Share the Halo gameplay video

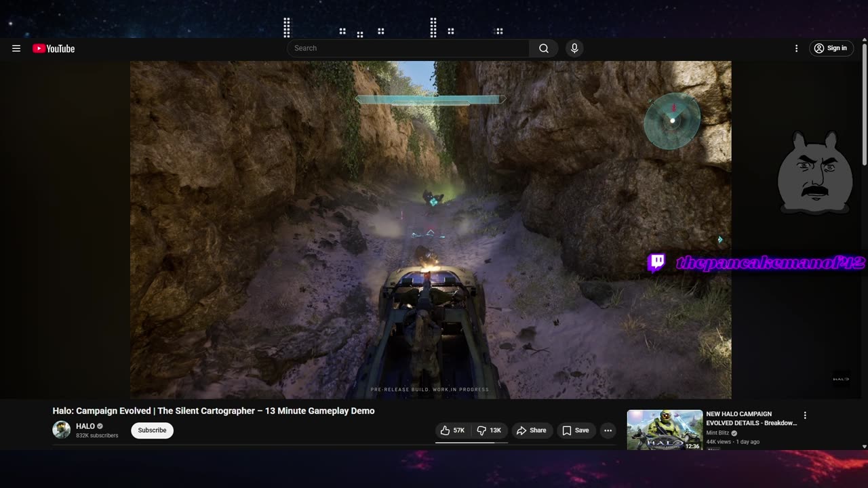coord(531,430)
